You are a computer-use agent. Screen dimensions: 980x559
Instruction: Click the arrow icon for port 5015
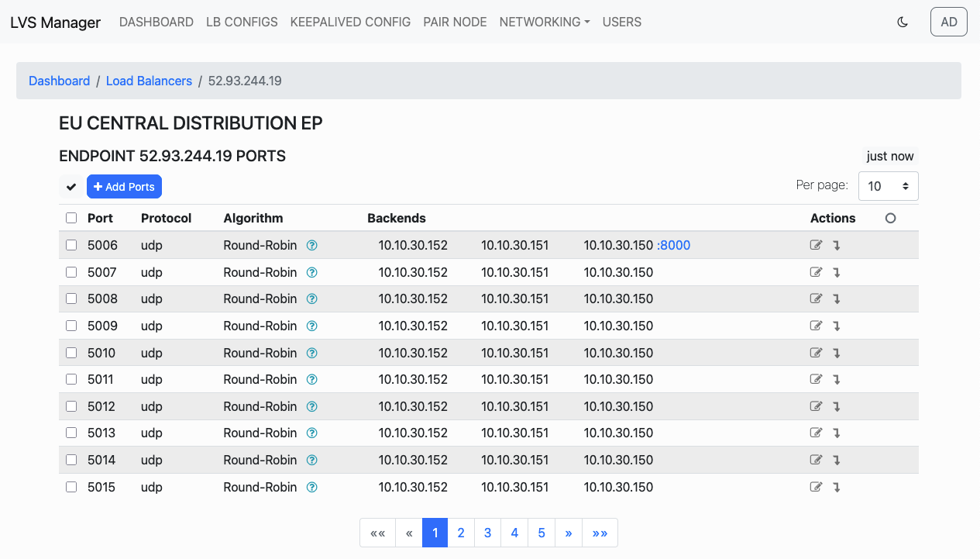(837, 487)
